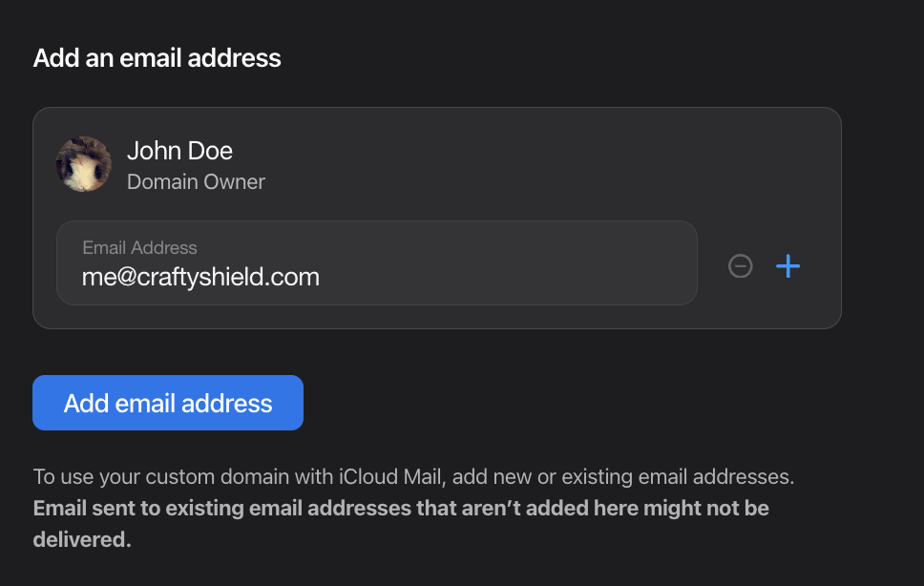924x586 pixels.
Task: Click John Doe's profile avatar
Action: (84, 164)
